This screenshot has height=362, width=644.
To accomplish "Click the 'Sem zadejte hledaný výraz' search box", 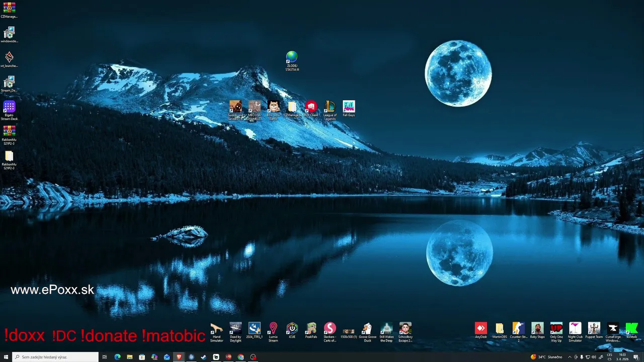I will [x=55, y=357].
